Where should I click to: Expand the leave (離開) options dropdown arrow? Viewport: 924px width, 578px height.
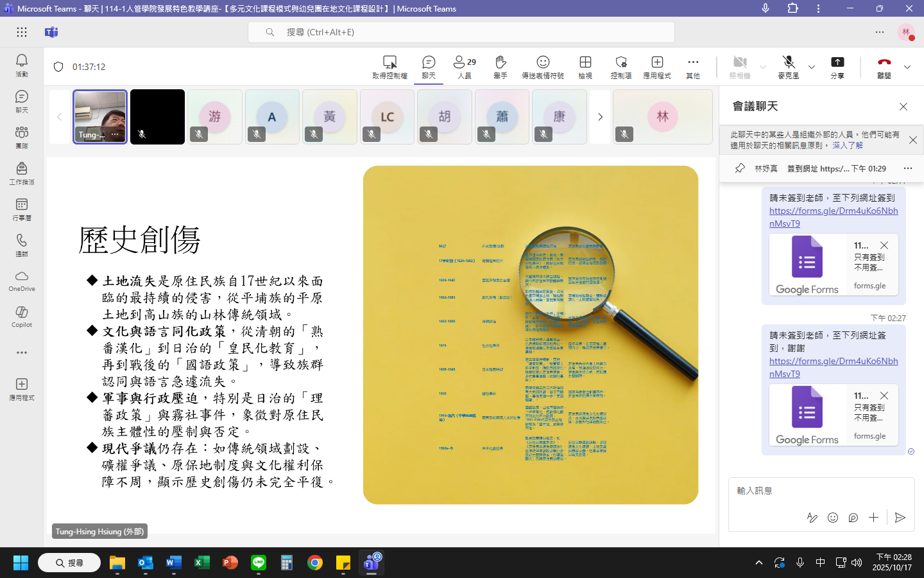[907, 67]
